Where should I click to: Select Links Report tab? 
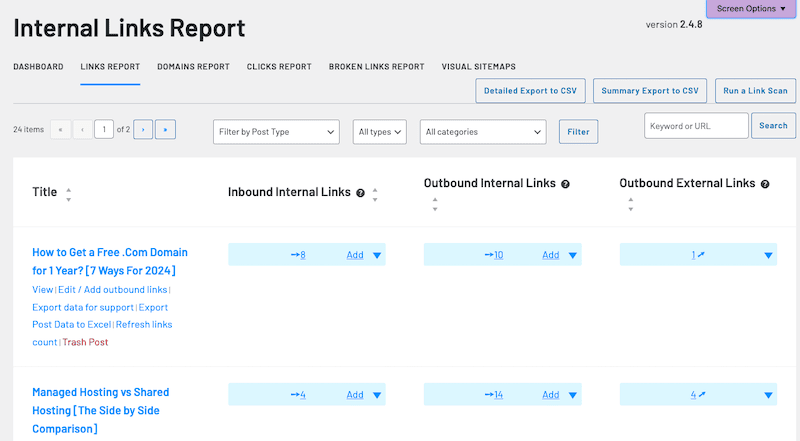[110, 67]
